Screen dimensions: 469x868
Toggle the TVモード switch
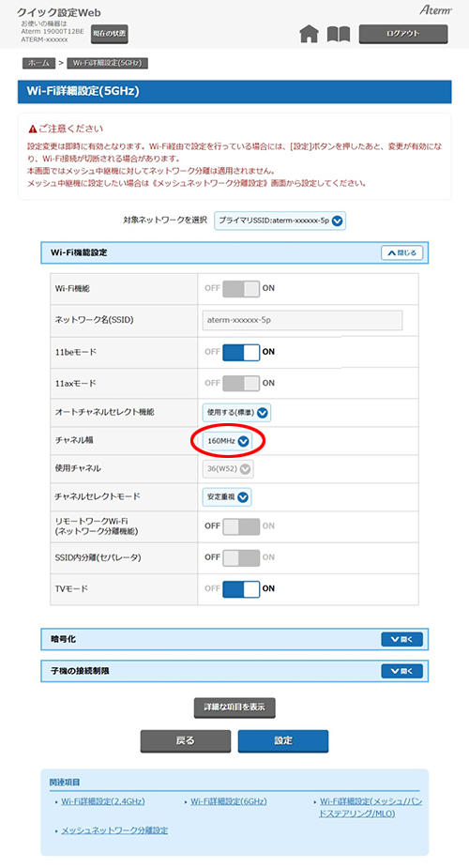[x=241, y=588]
